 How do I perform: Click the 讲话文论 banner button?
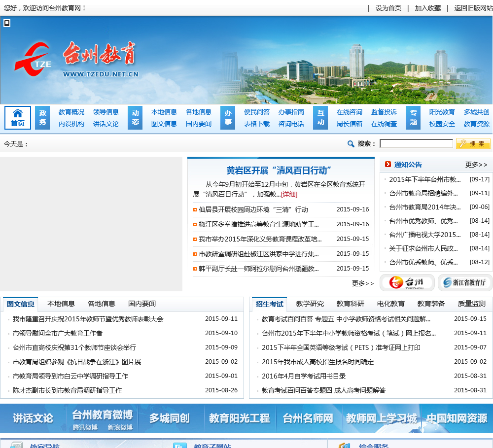[33, 418]
